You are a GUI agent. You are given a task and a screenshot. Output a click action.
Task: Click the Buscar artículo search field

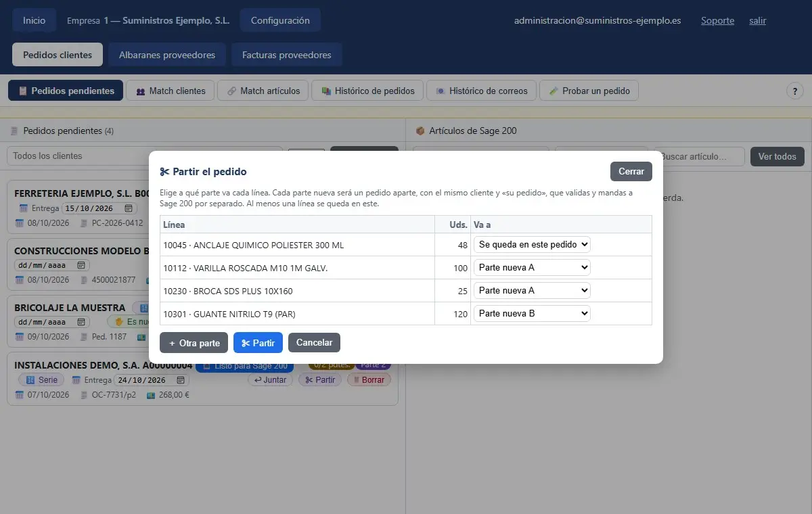point(700,156)
